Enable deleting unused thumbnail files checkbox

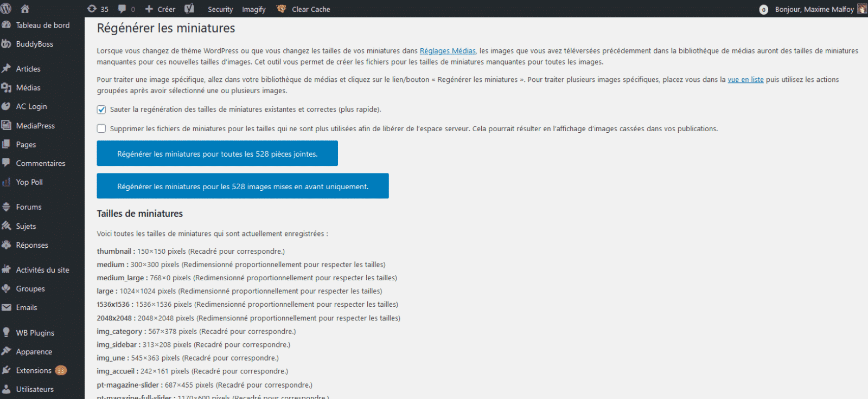click(x=101, y=128)
